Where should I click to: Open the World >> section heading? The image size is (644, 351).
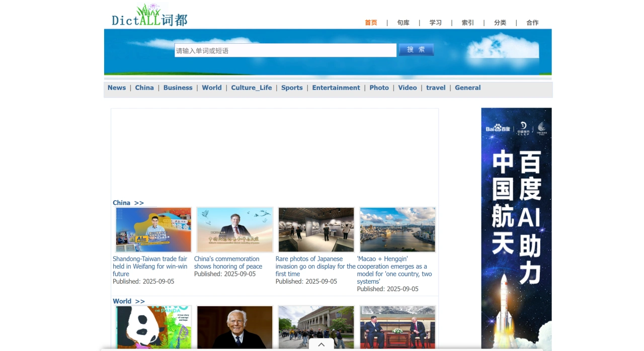coord(128,301)
